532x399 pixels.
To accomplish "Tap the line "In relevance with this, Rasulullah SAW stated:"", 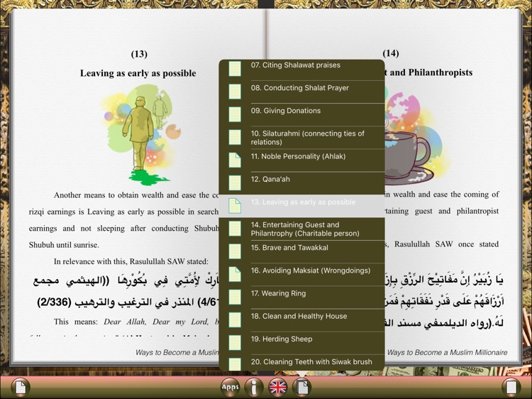I will coord(131,261).
